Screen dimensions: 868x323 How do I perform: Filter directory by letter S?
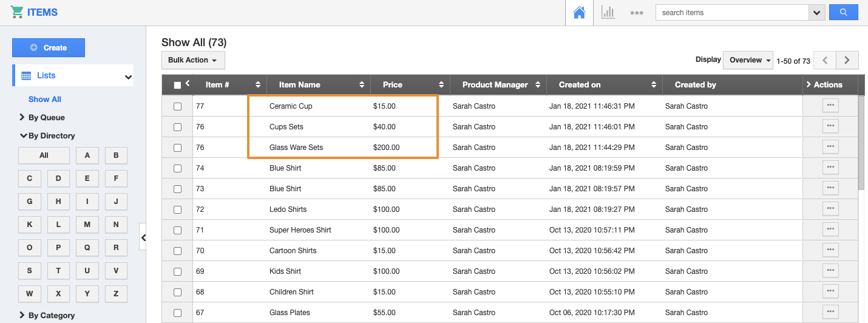pos(29,271)
